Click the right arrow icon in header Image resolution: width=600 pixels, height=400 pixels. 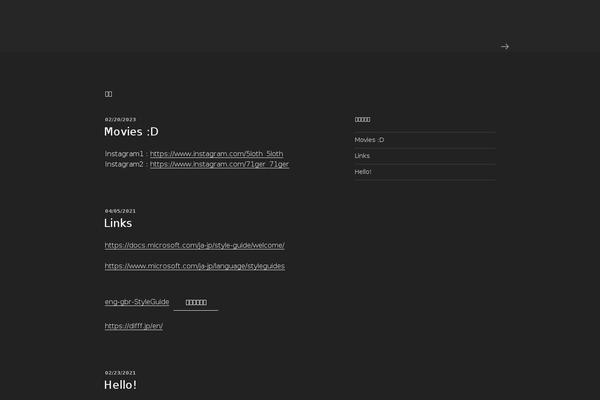point(504,46)
